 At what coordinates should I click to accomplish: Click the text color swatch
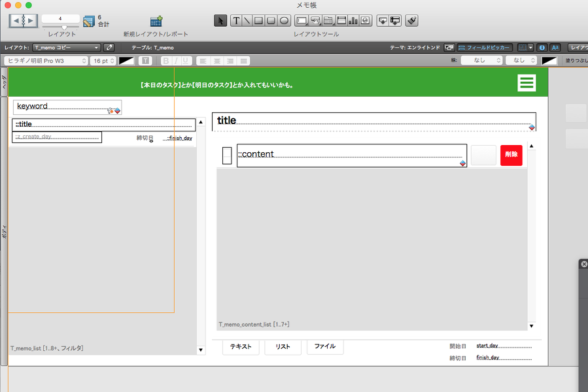pos(126,61)
